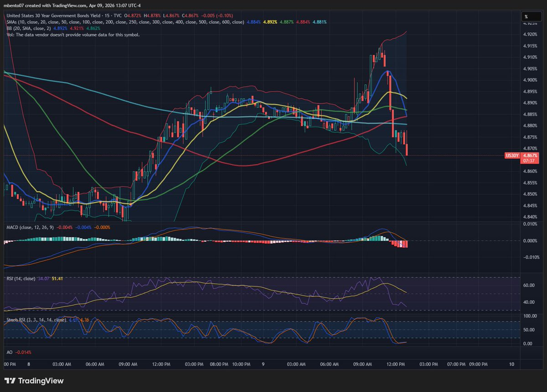Click the date 10 on time axis
The width and height of the screenshot is (547, 392).
pyautogui.click(x=512, y=364)
